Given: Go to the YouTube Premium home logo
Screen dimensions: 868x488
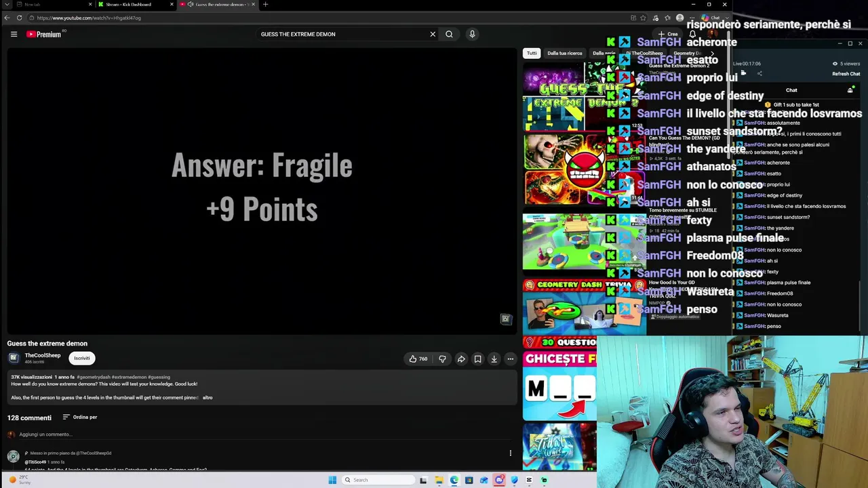Looking at the screenshot, I should click(45, 34).
